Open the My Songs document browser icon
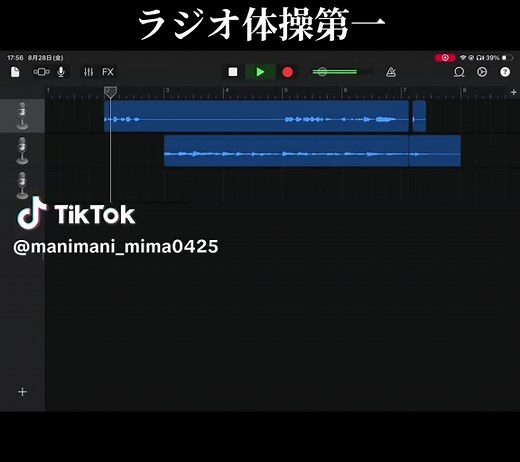 [x=15, y=72]
